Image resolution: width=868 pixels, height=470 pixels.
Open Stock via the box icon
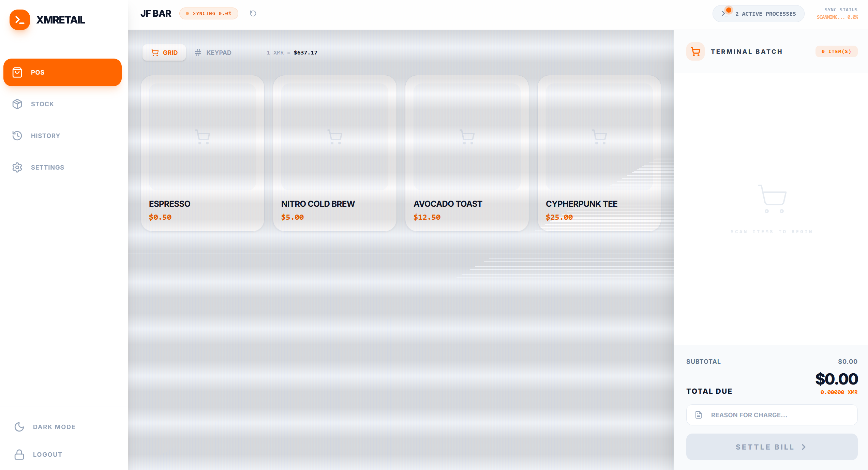[x=17, y=104]
